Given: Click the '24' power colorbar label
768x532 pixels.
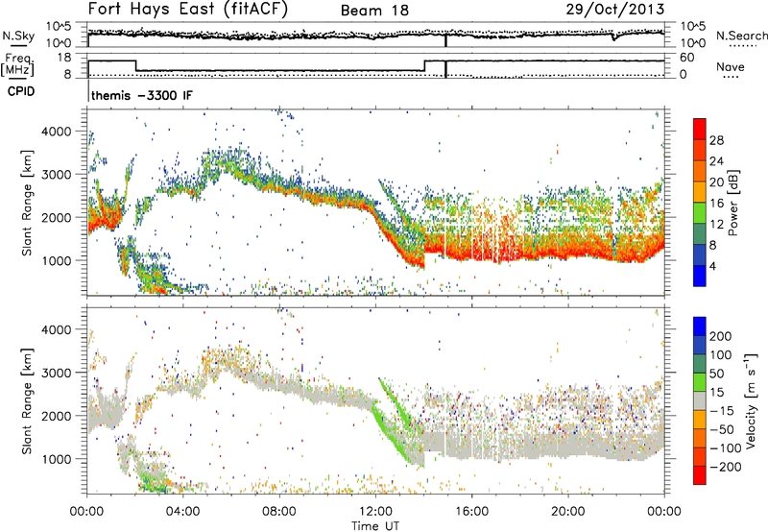Looking at the screenshot, I should point(716,161).
